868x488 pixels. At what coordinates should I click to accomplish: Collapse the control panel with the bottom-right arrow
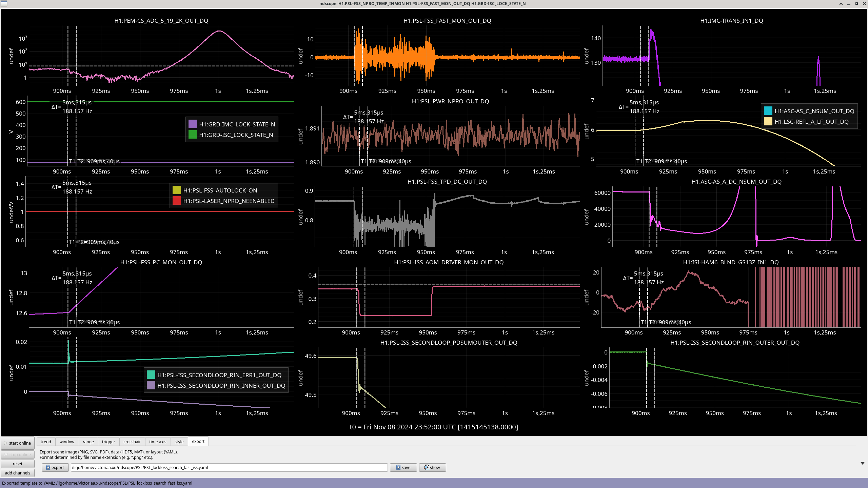(x=862, y=463)
